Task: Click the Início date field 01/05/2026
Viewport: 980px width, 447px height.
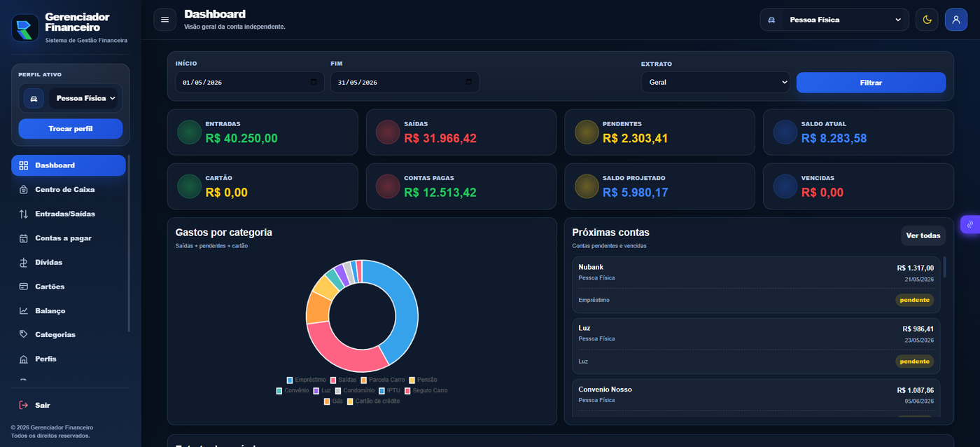Action: coord(250,82)
